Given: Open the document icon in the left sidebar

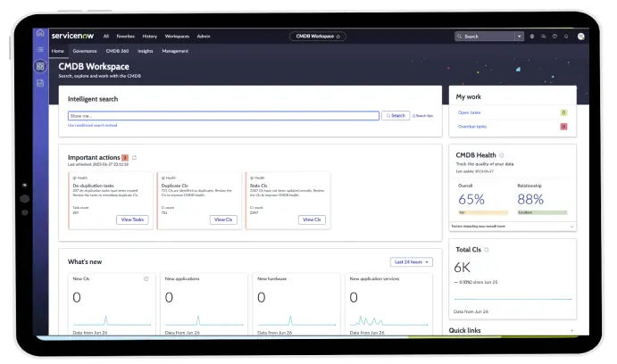Looking at the screenshot, I should [40, 83].
